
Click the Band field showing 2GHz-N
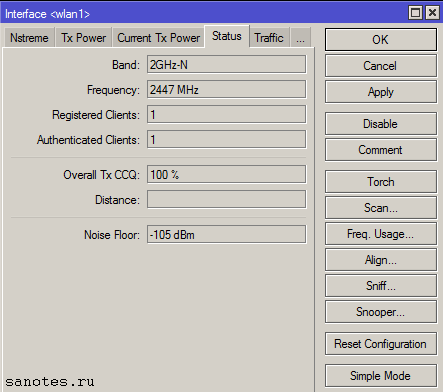[x=226, y=64]
